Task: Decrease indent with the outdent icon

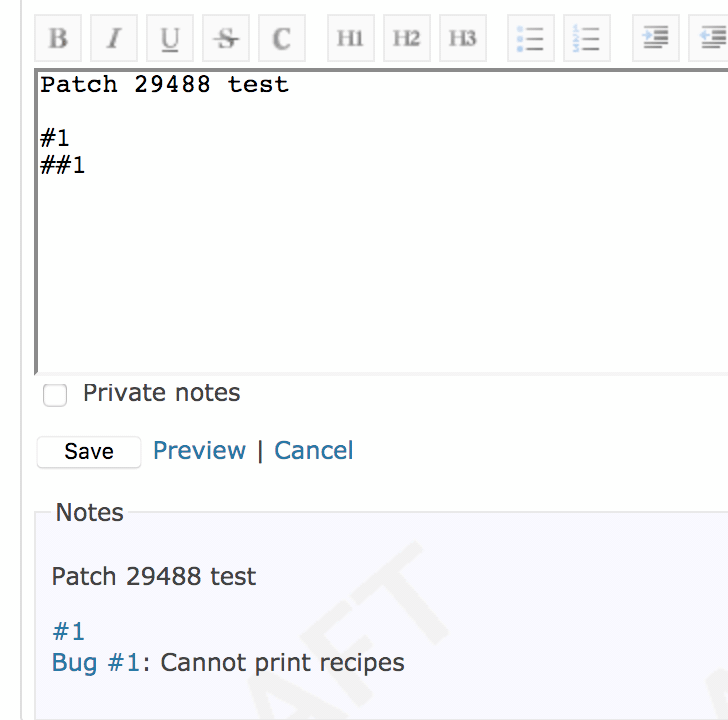Action: click(x=708, y=38)
